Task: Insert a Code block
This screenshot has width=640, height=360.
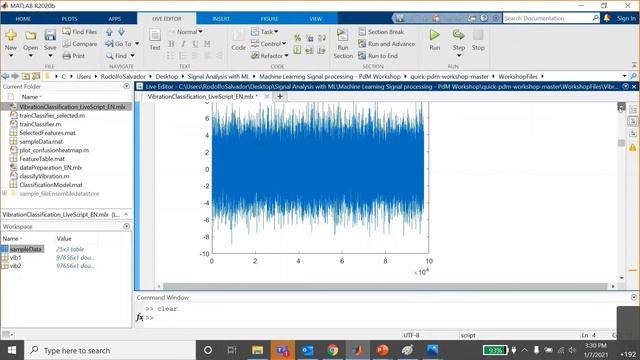Action: pos(238,40)
